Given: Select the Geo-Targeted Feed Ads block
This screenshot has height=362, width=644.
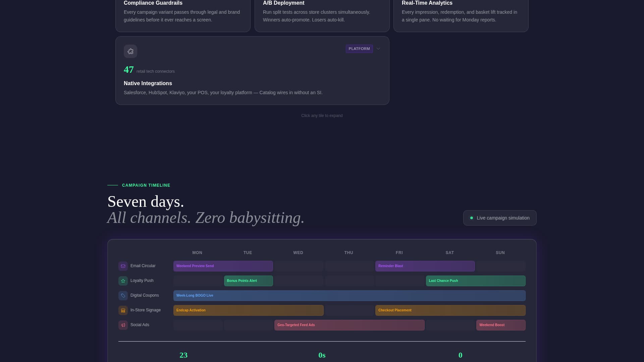Looking at the screenshot, I should pos(349,325).
